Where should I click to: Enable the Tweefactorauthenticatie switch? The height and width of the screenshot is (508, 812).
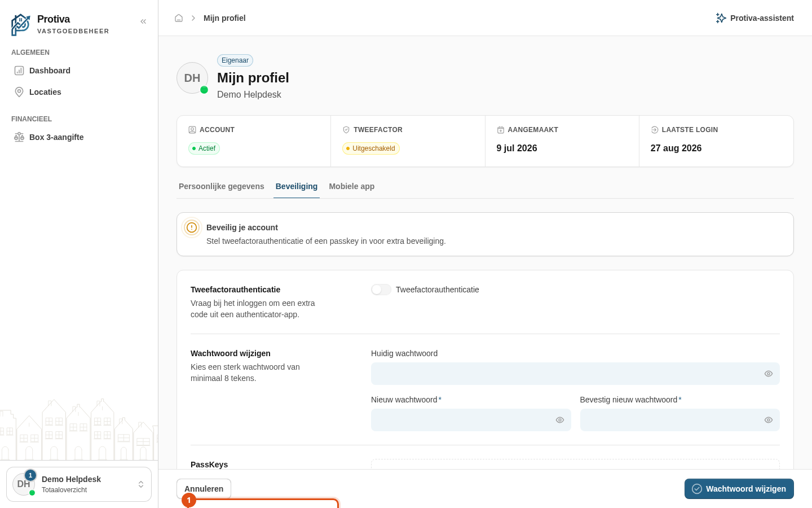click(381, 290)
